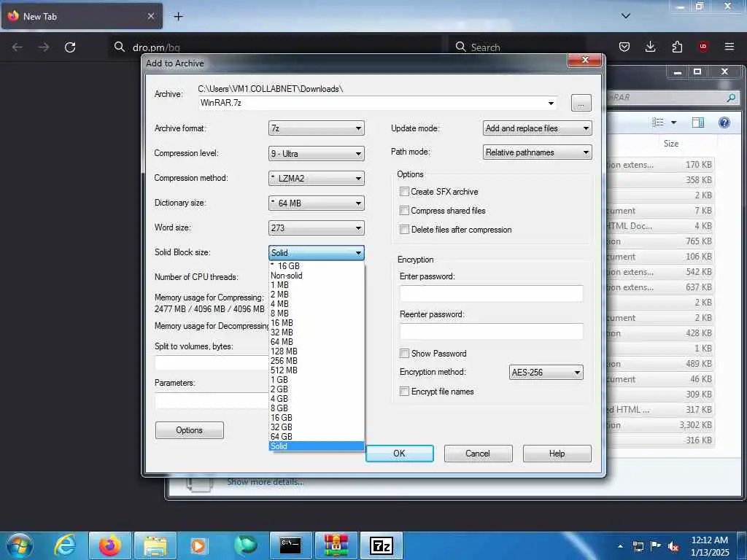747x560 pixels.
Task: Open the Archive format dropdown
Action: point(317,128)
